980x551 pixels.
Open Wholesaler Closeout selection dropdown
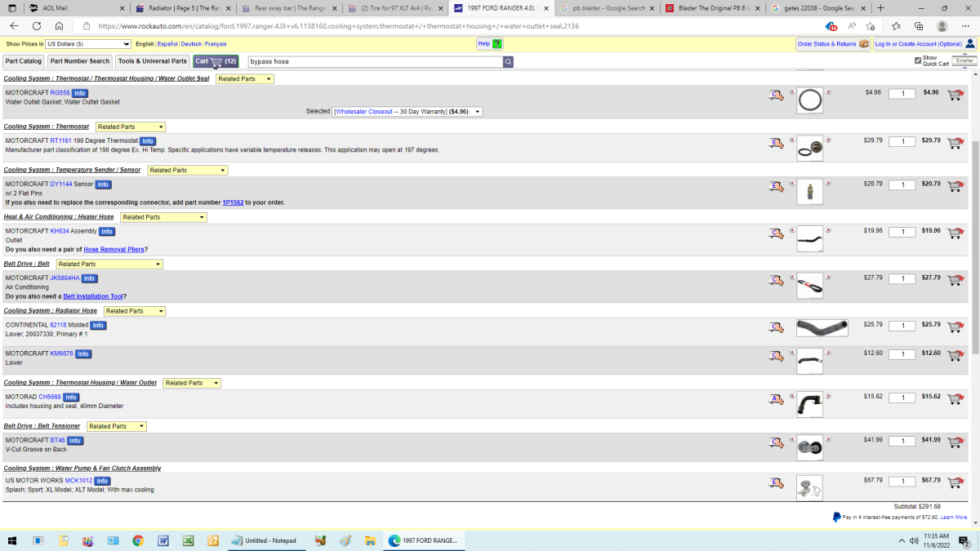pos(408,112)
